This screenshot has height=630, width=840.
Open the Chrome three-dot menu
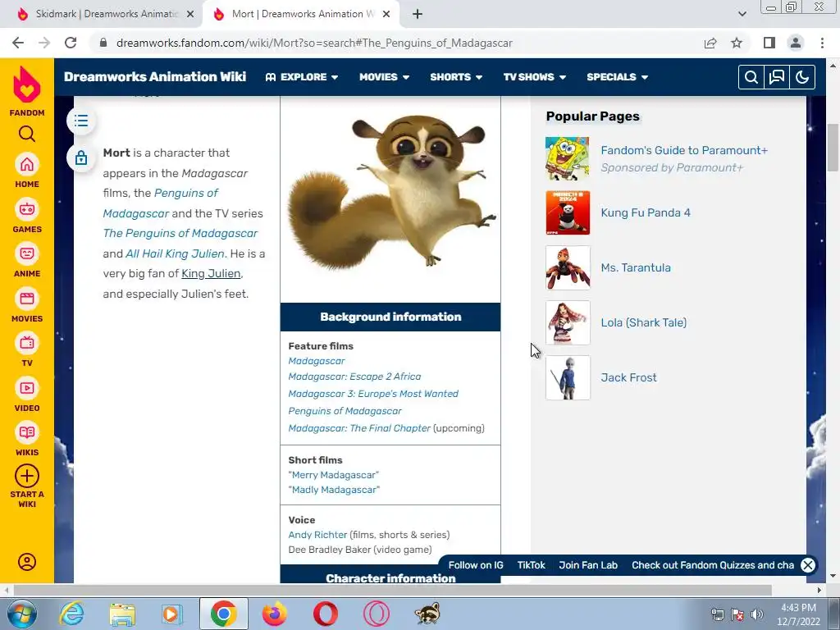[x=822, y=43]
